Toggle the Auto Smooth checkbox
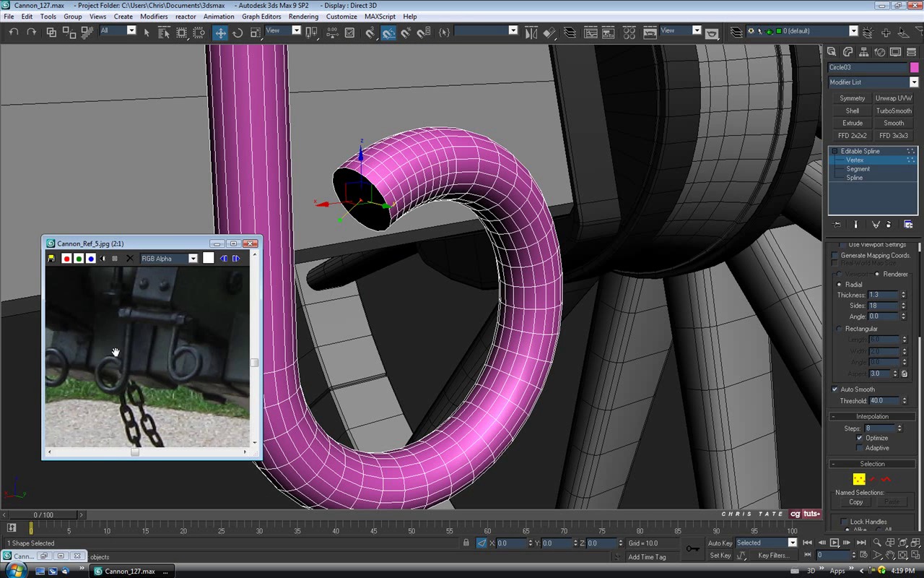Image resolution: width=924 pixels, height=578 pixels. [x=835, y=389]
